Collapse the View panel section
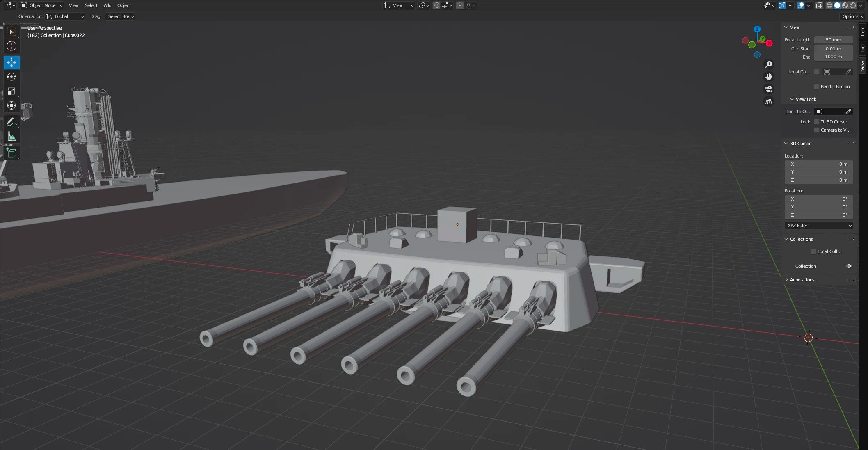The height and width of the screenshot is (450, 868). (x=786, y=27)
